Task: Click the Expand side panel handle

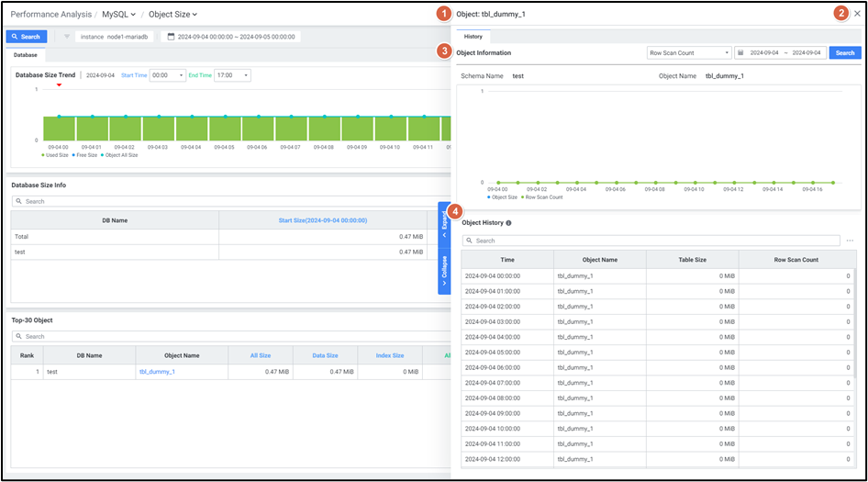Action: (444, 221)
